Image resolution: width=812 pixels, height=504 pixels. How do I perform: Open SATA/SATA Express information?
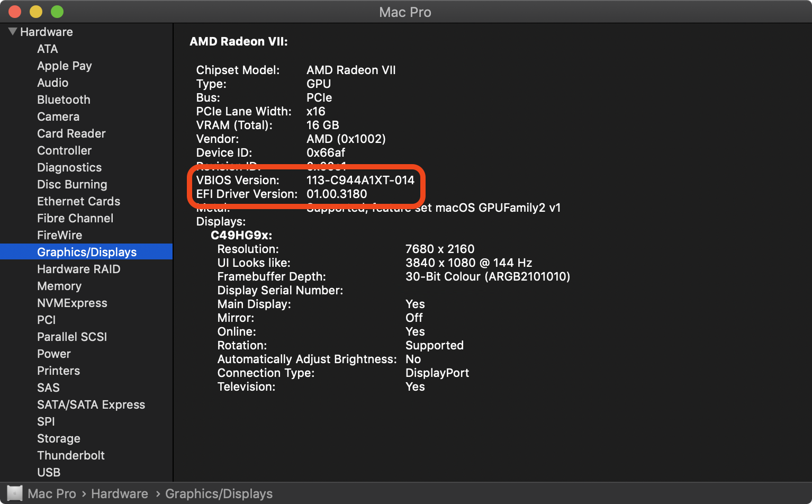(91, 404)
